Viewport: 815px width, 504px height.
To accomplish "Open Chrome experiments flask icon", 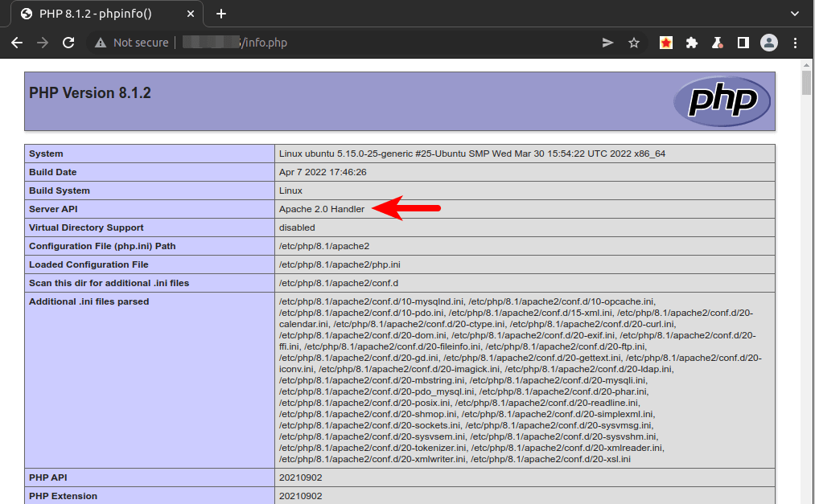I will coord(718,43).
